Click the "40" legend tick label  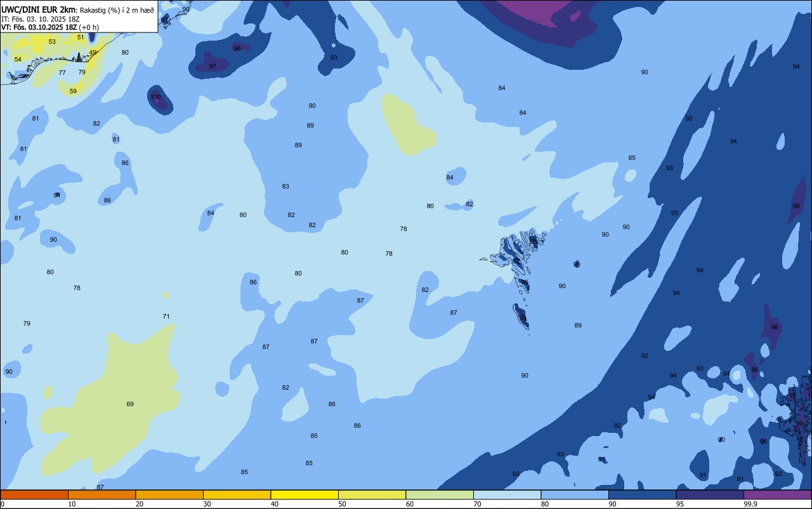coord(275,504)
